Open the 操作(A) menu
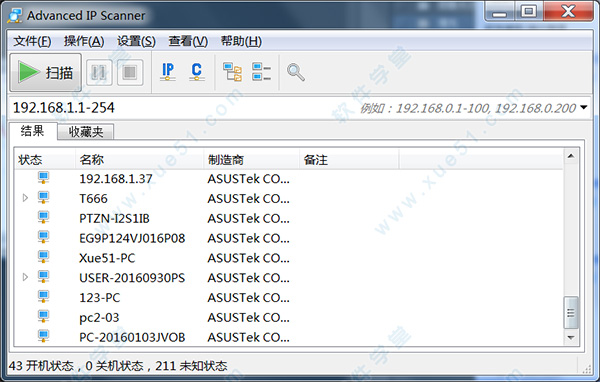600x382 pixels. [x=84, y=41]
